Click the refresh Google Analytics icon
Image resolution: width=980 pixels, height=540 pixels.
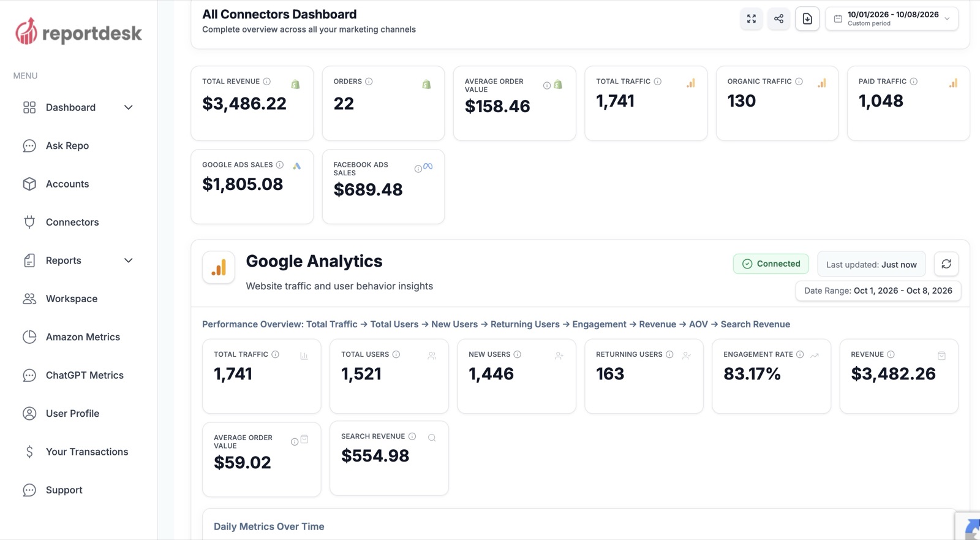(x=946, y=264)
